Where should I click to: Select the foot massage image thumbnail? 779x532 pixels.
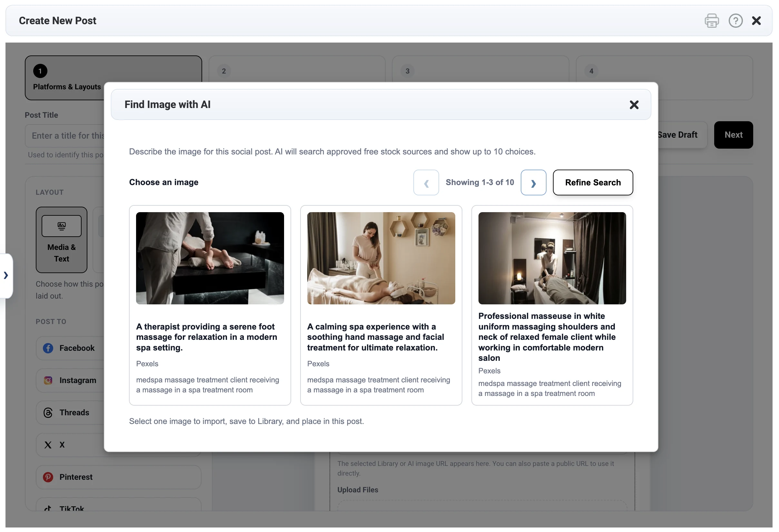210,258
